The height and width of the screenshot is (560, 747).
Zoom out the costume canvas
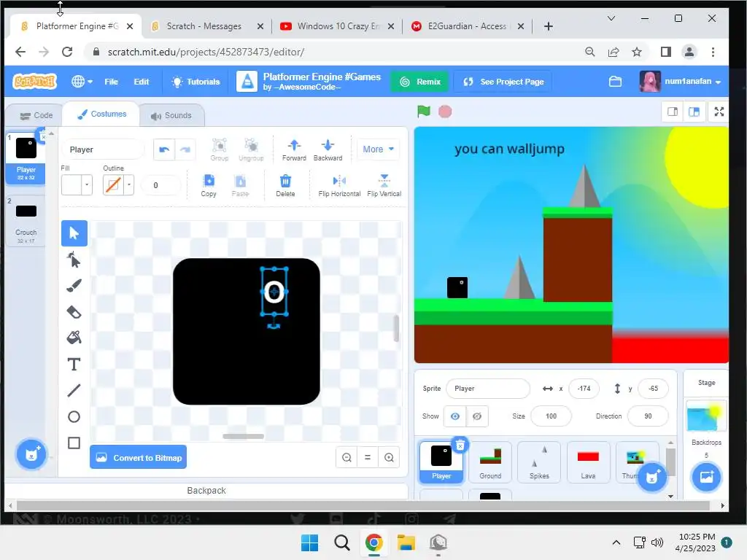[347, 458]
